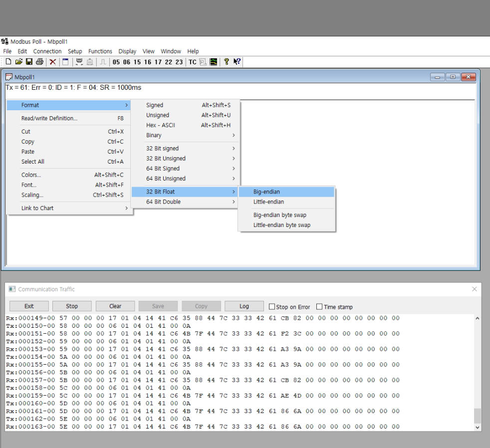Image resolution: width=490 pixels, height=448 pixels.
Task: Select function 16 in toolbar
Action: [x=148, y=62]
